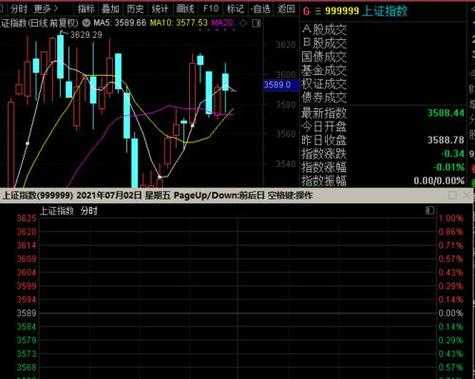Click the G icon next to code 999999
475x379 pixels.
click(306, 11)
